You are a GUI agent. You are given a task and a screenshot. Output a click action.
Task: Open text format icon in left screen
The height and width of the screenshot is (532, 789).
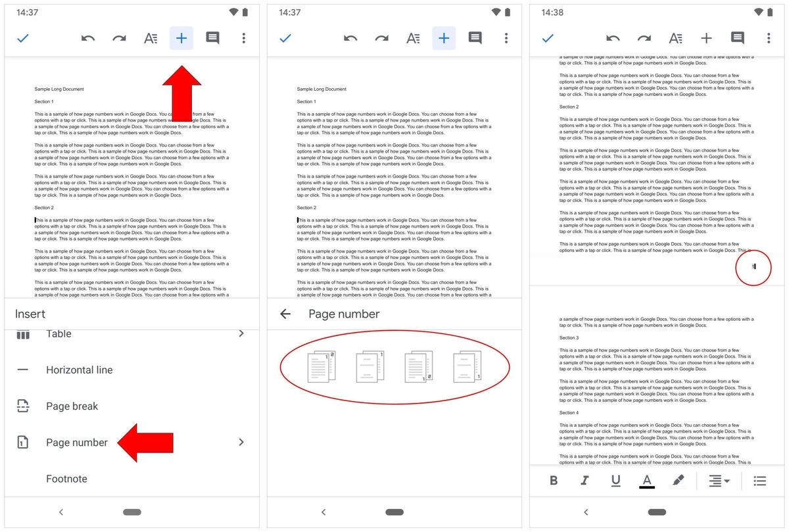click(x=151, y=38)
